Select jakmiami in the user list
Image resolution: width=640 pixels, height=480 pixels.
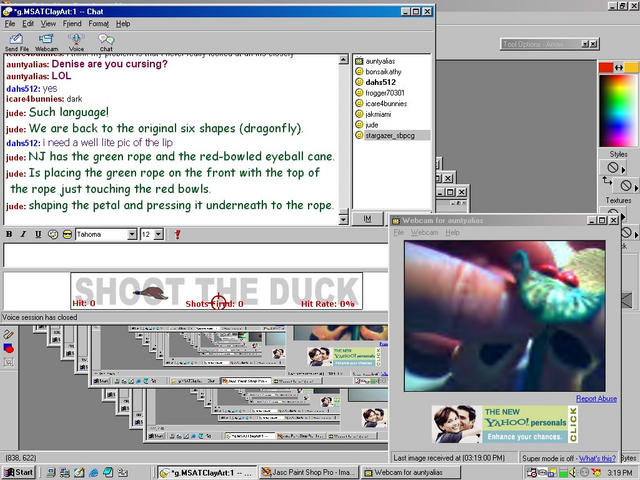click(x=378, y=114)
